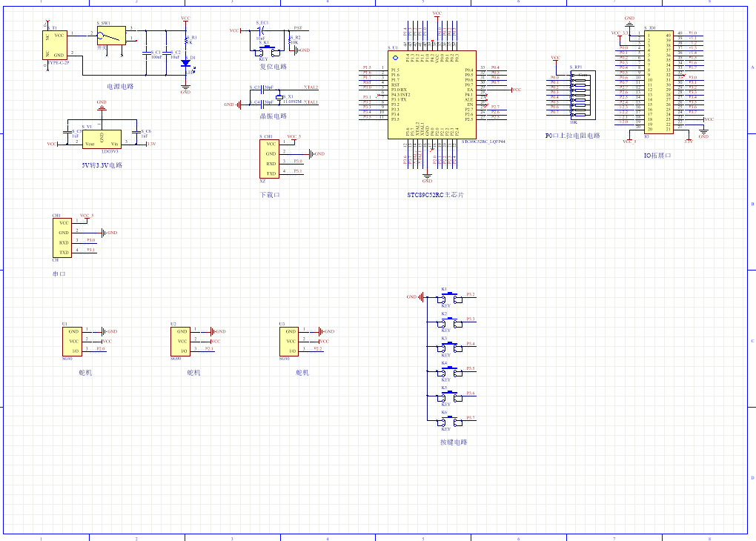Image resolution: width=756 pixels, height=541 pixels.
Task: Select the K6 key switch on P3.7
Action: pos(448,421)
